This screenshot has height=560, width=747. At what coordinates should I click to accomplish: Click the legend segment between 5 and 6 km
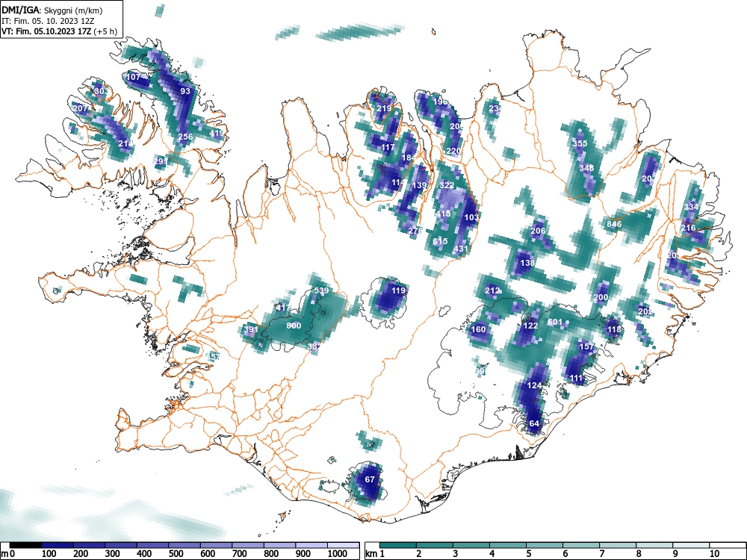[x=545, y=545]
